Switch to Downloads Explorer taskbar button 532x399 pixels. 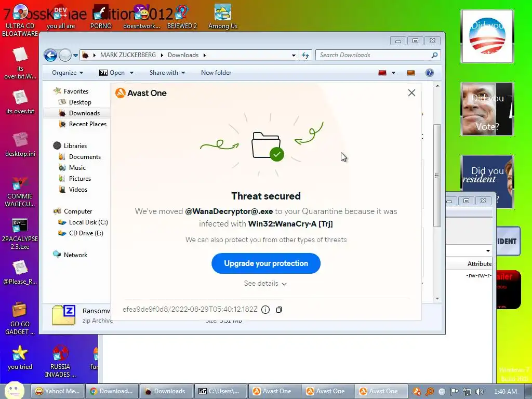coord(166,391)
